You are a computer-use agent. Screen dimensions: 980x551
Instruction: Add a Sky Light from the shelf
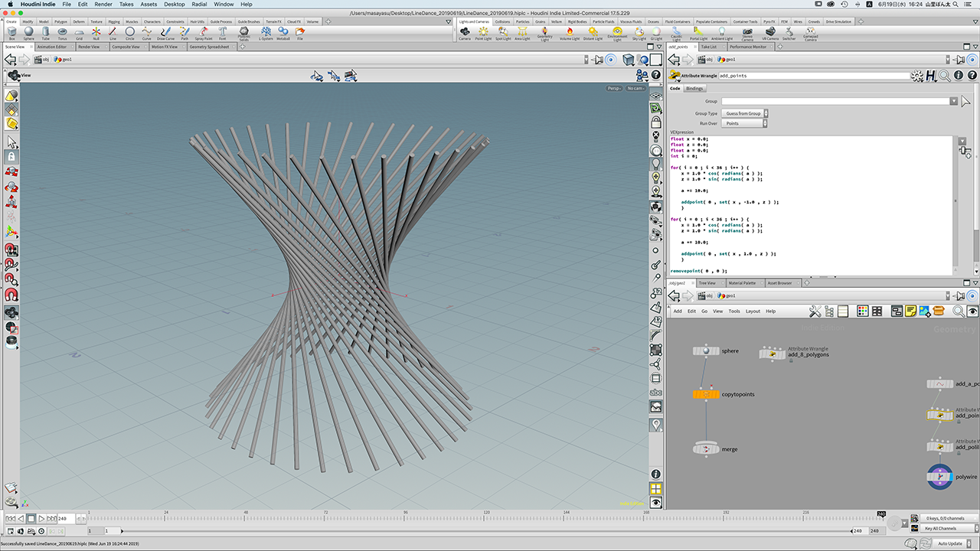[x=639, y=33]
